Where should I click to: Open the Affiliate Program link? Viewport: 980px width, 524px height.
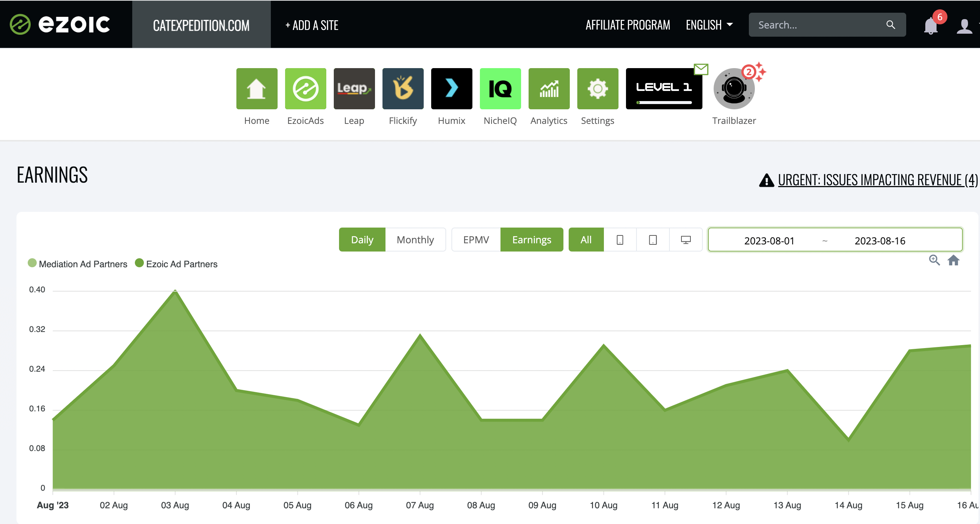pyautogui.click(x=628, y=25)
